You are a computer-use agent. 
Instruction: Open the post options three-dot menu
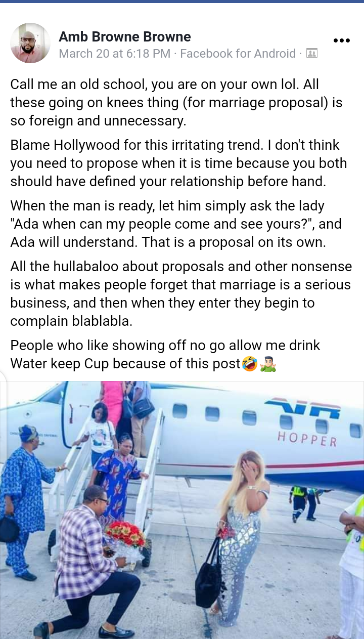coord(341,41)
